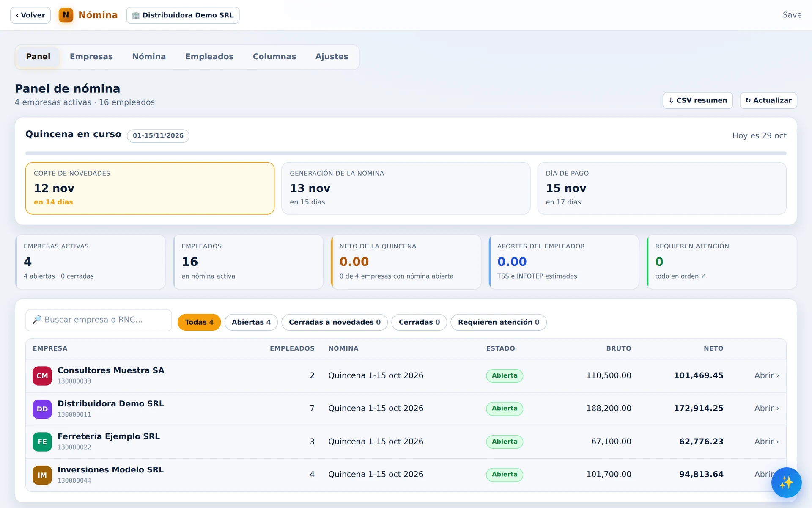The image size is (812, 508).
Task: Select the Todas 4 filter
Action: pyautogui.click(x=199, y=322)
